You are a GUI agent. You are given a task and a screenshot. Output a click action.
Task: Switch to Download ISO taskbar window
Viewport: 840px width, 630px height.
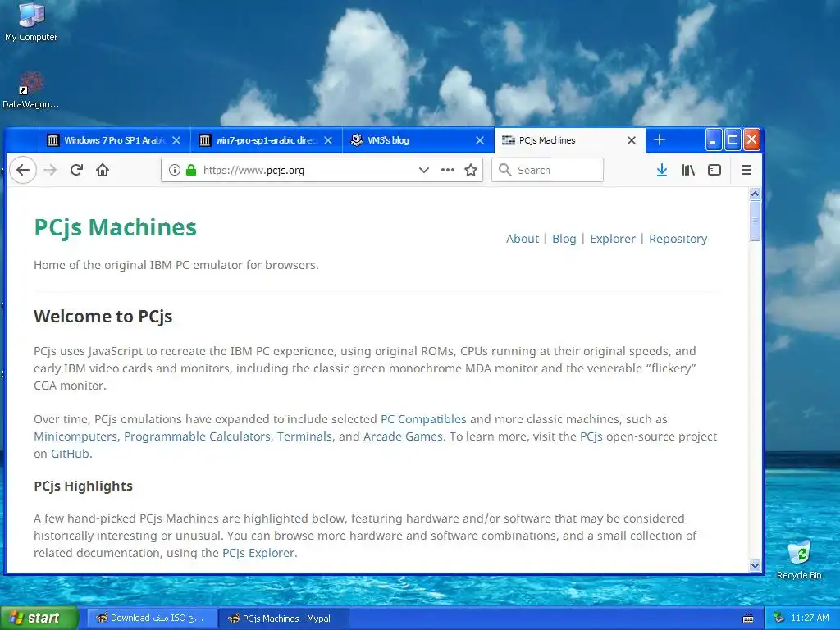[x=152, y=619]
